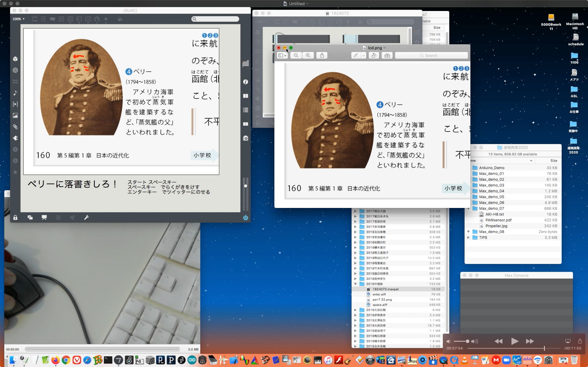
Task: Collapse the Max_demo_08 folder disclosure triangle
Action: click(x=468, y=232)
